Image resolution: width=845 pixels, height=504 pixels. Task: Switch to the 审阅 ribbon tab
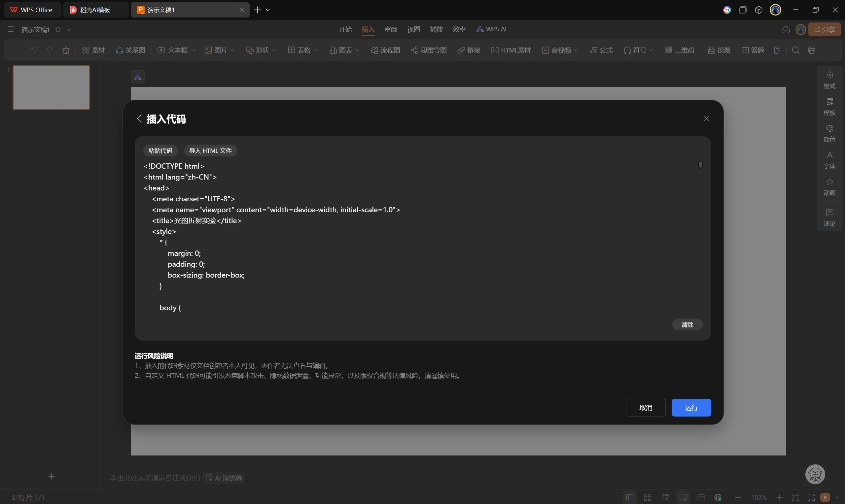pyautogui.click(x=391, y=30)
